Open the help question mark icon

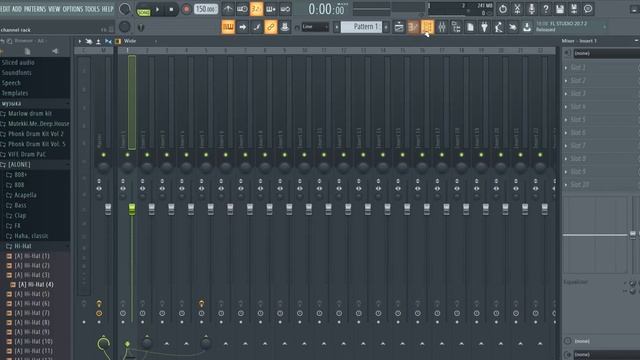pyautogui.click(x=546, y=9)
